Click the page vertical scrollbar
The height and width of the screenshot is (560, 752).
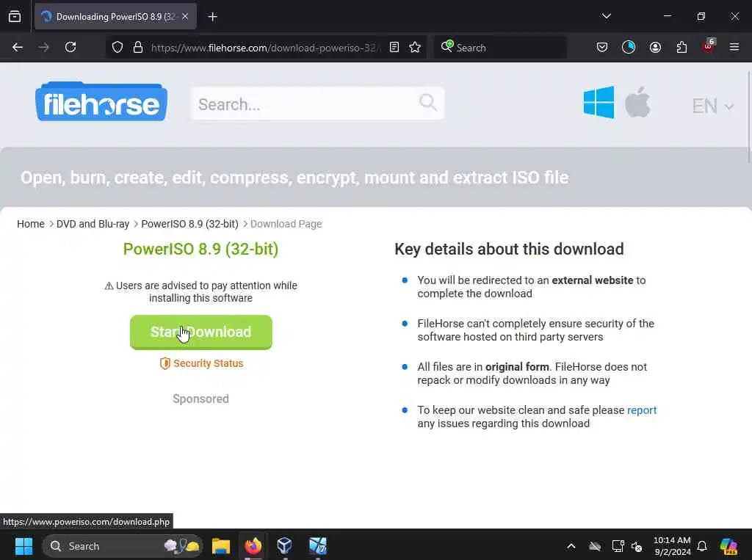point(748,117)
